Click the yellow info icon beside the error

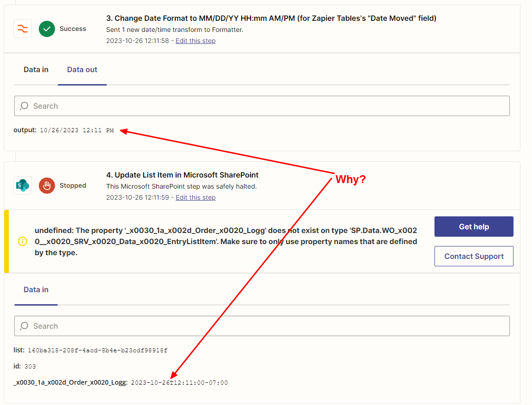pos(23,241)
